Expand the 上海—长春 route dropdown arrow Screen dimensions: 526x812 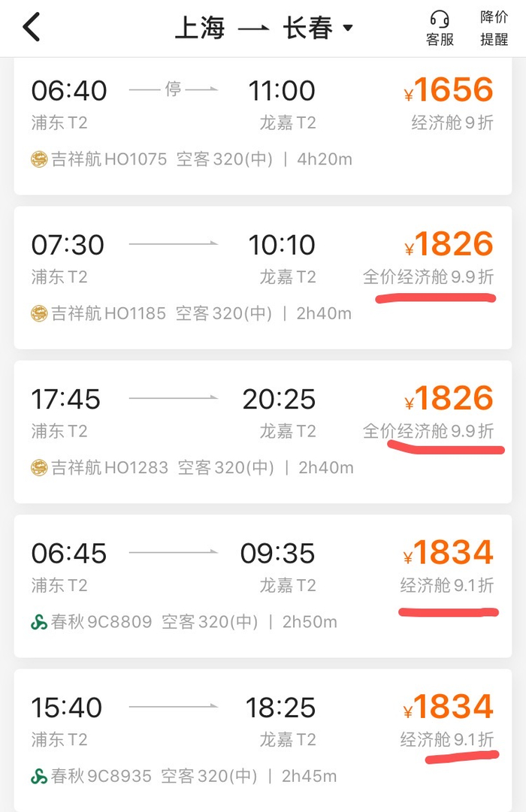click(347, 29)
